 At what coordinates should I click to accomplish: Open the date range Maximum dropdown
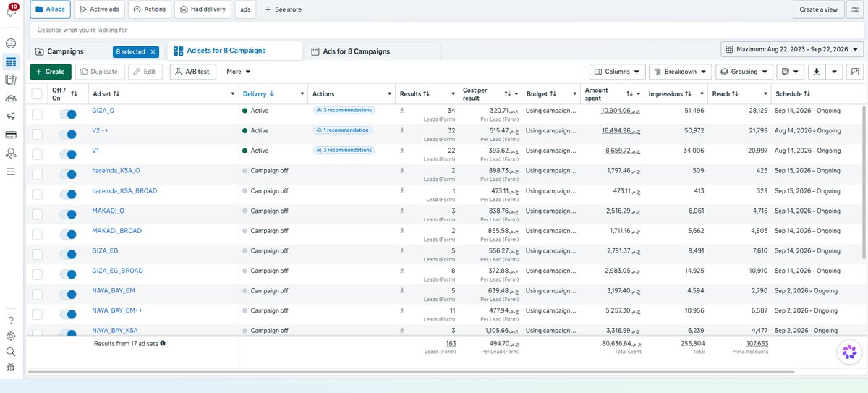(792, 49)
